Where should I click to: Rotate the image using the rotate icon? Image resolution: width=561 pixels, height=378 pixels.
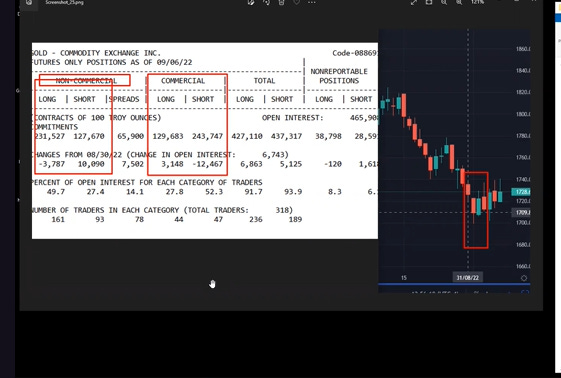(x=267, y=2)
